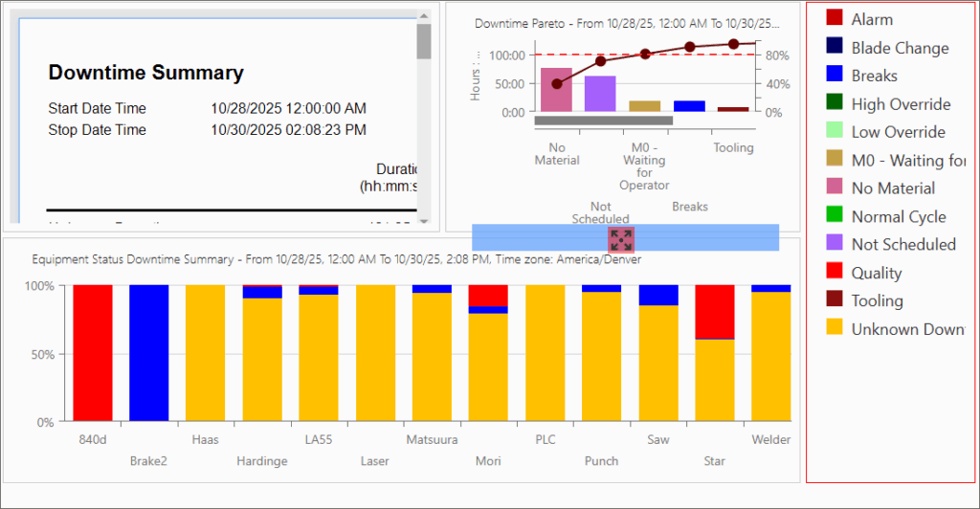Click the red Quality segment of Star bar
This screenshot has height=509, width=980.
[x=714, y=312]
